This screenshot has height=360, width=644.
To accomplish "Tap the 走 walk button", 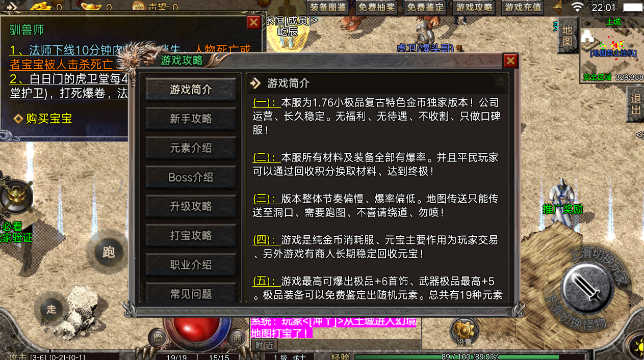I will tap(51, 309).
